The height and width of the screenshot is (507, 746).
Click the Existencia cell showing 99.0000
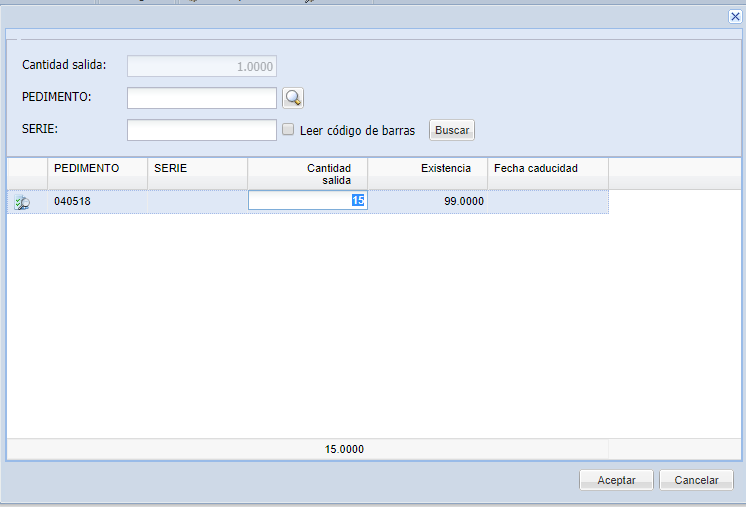(x=427, y=201)
